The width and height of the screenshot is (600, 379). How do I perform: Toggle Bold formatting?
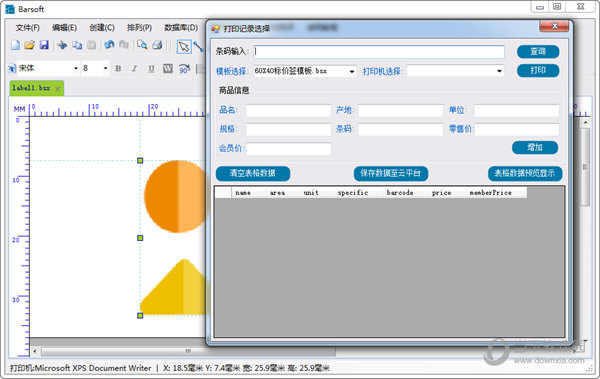118,69
